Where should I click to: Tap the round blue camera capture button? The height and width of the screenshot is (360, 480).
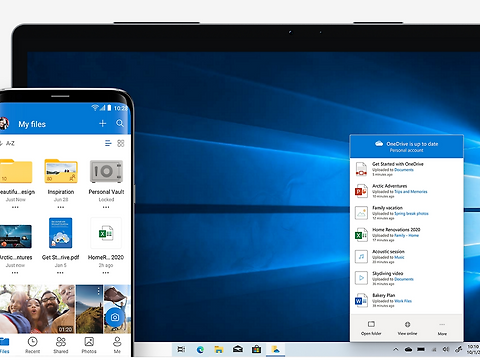click(x=115, y=317)
